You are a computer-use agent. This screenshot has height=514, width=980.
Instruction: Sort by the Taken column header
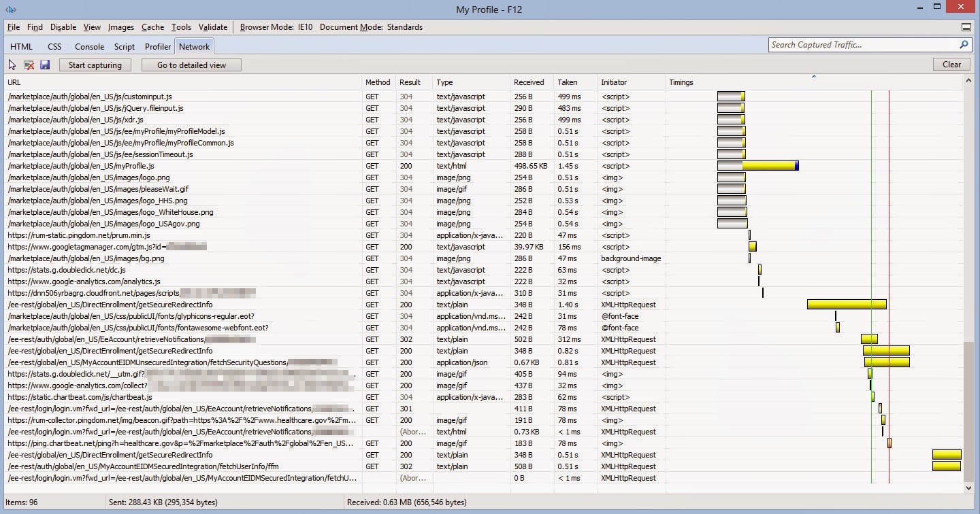pyautogui.click(x=575, y=82)
